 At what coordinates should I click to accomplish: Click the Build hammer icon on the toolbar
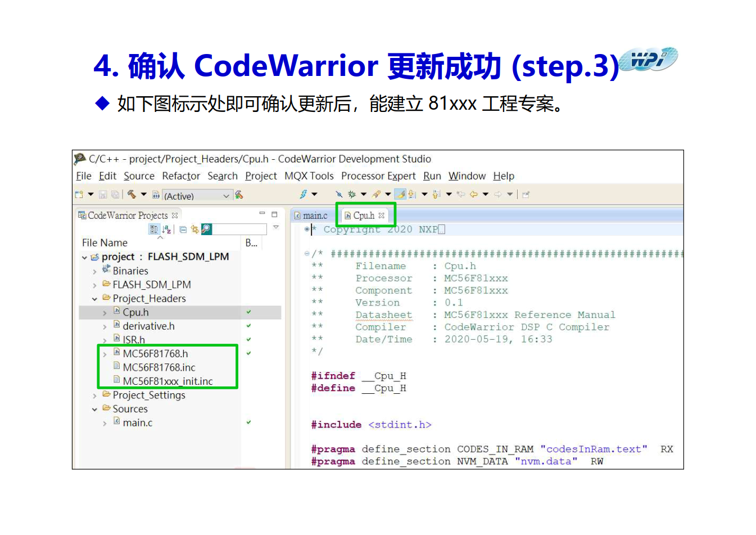pos(133,194)
